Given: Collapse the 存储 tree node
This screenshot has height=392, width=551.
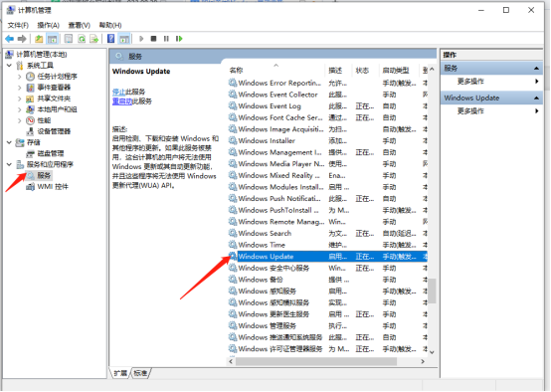Looking at the screenshot, I should pyautogui.click(x=10, y=142).
